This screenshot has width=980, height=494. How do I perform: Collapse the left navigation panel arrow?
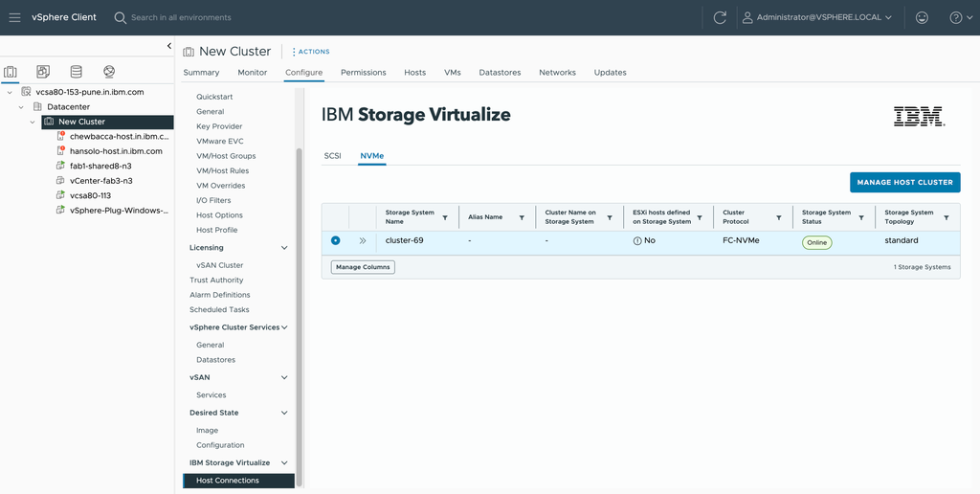[168, 46]
